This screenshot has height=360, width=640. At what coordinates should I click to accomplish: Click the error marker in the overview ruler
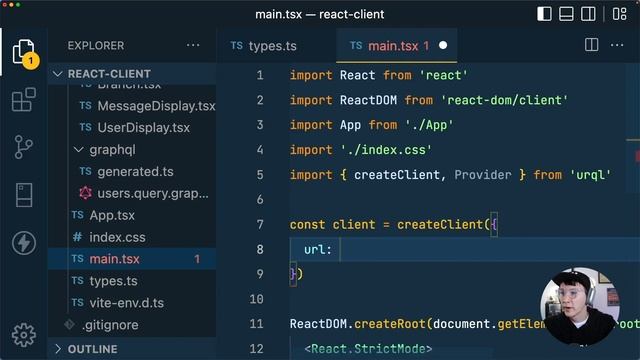click(637, 156)
